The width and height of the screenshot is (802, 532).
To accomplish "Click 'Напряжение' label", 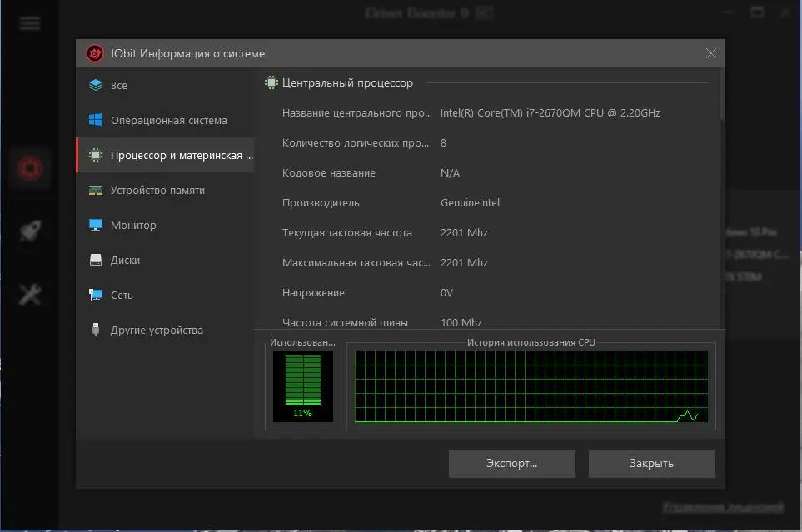I will (313, 292).
